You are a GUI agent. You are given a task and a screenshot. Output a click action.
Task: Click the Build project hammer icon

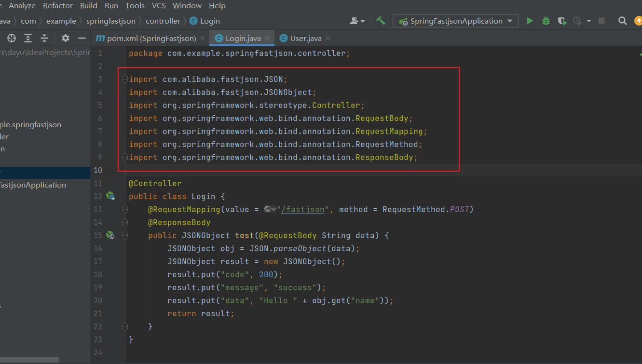point(381,21)
